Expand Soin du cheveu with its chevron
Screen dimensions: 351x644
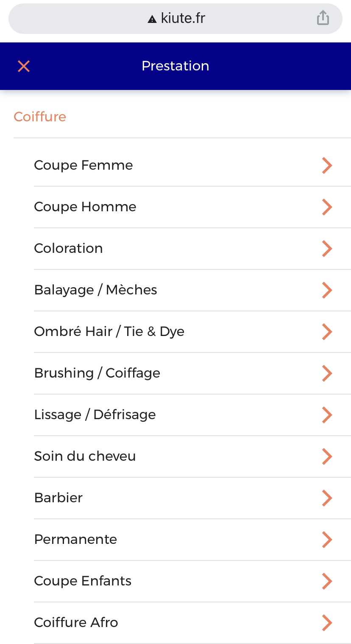click(326, 456)
